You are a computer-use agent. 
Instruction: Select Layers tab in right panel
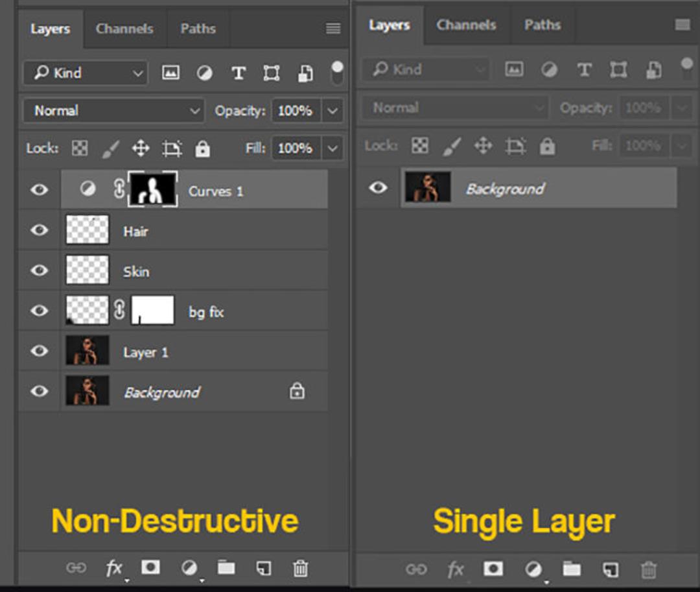tap(390, 25)
